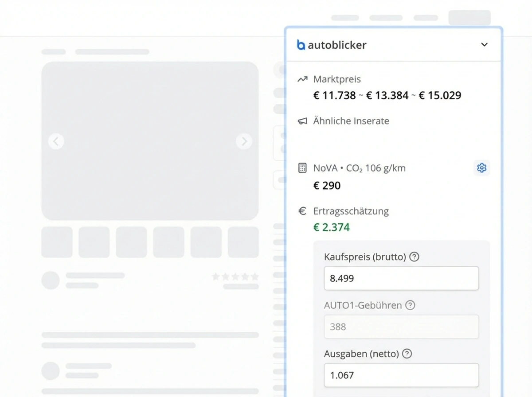Open the Ähnliche Inserate section
Screen dimensions: 532x397
(351, 121)
